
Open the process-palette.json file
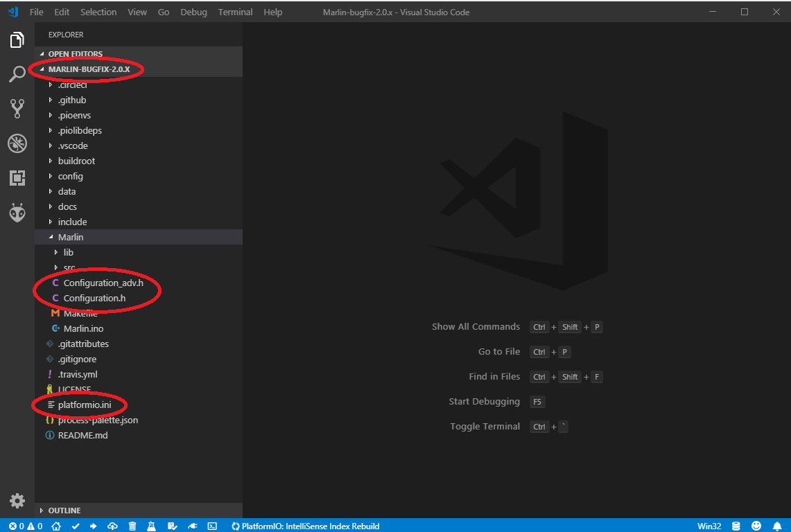click(x=139, y=420)
